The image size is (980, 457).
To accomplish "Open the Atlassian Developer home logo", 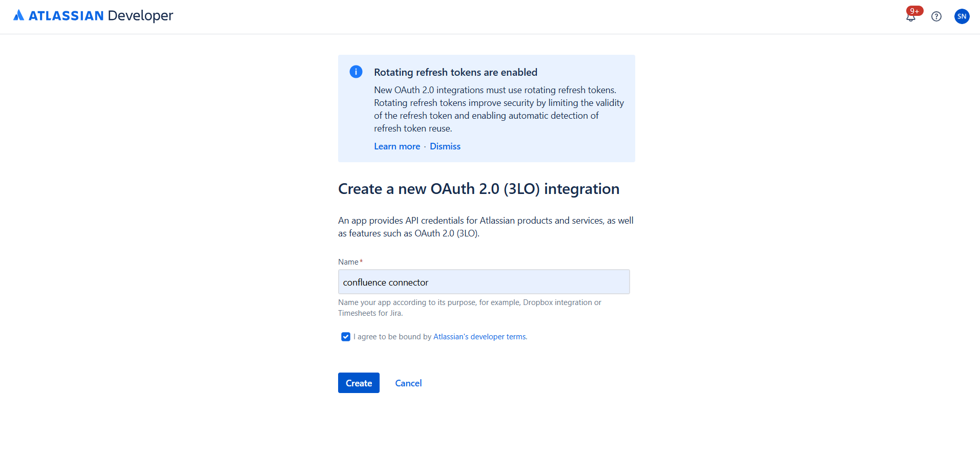I will [x=93, y=16].
